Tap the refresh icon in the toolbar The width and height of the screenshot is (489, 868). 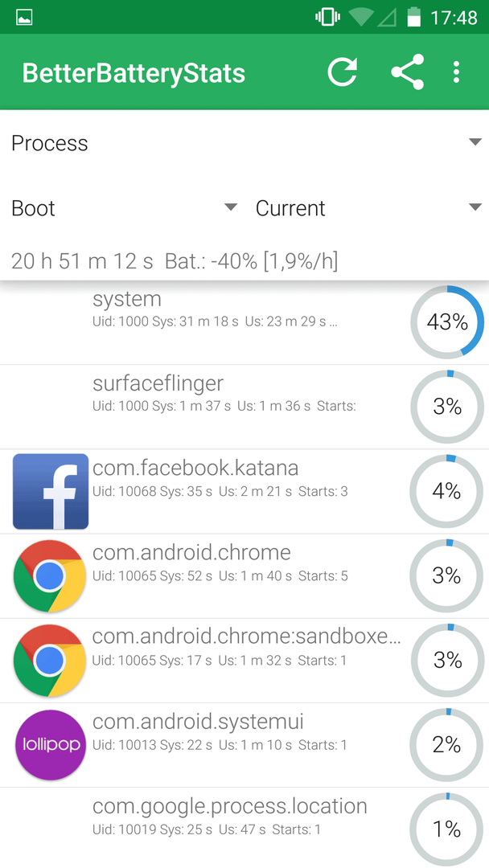(x=343, y=72)
